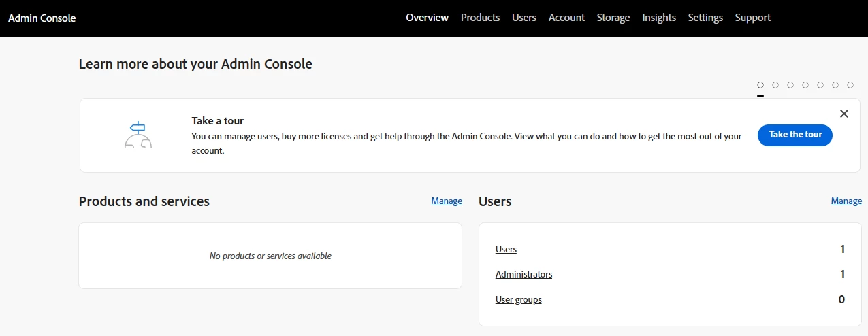
Task: Navigate to Storage
Action: (x=613, y=18)
